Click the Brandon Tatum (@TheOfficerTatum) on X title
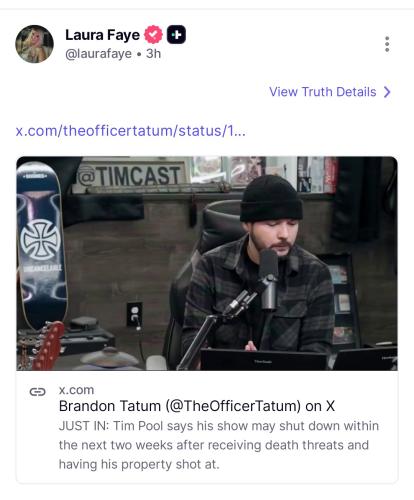The height and width of the screenshot is (500, 414). click(x=197, y=406)
